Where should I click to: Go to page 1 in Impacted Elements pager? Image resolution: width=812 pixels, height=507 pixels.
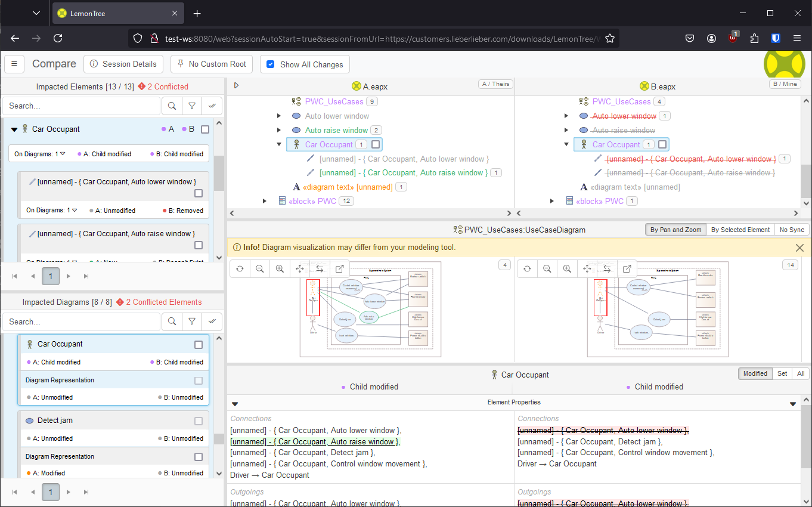(51, 276)
